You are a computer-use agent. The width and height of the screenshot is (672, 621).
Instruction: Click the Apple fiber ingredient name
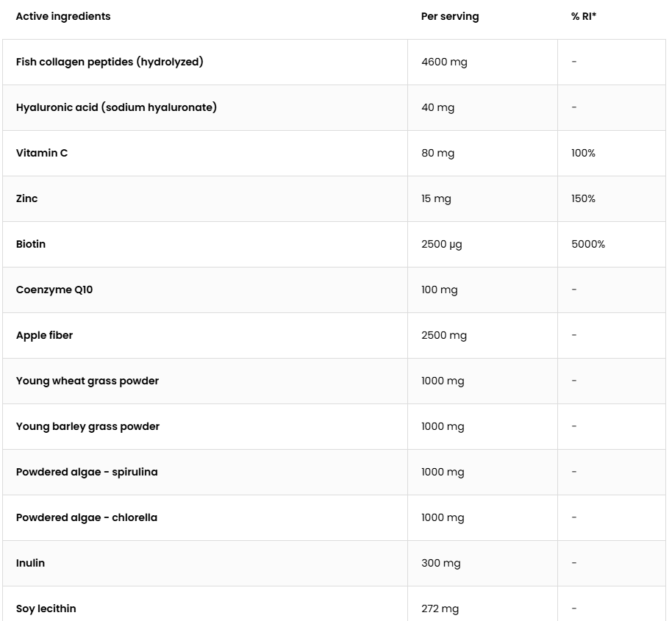[x=44, y=335]
